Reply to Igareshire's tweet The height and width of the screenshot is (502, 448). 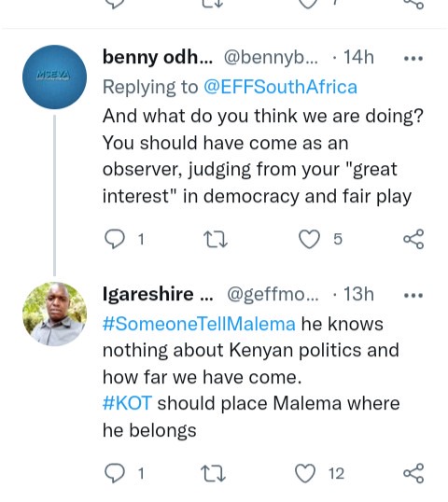coord(115,473)
